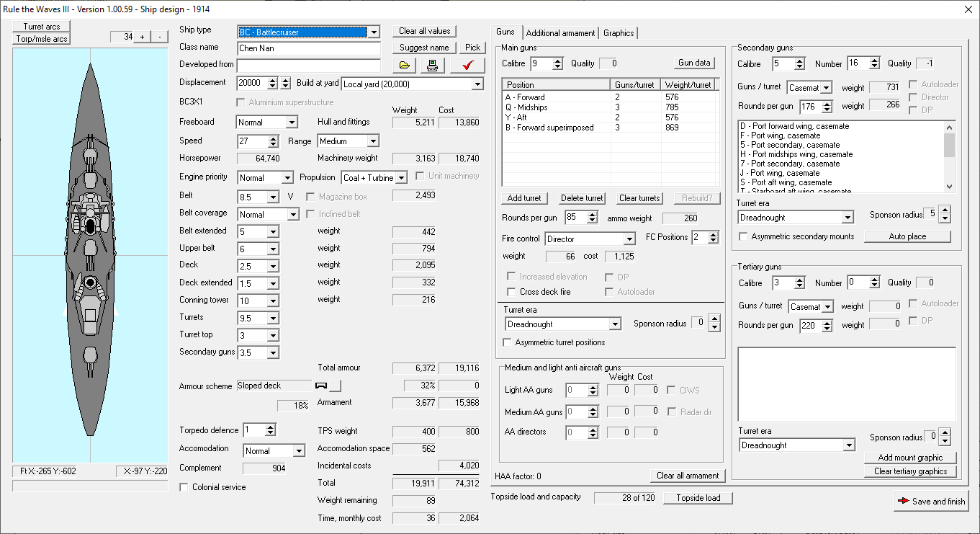
Task: Click the Auto place button
Action: (907, 236)
